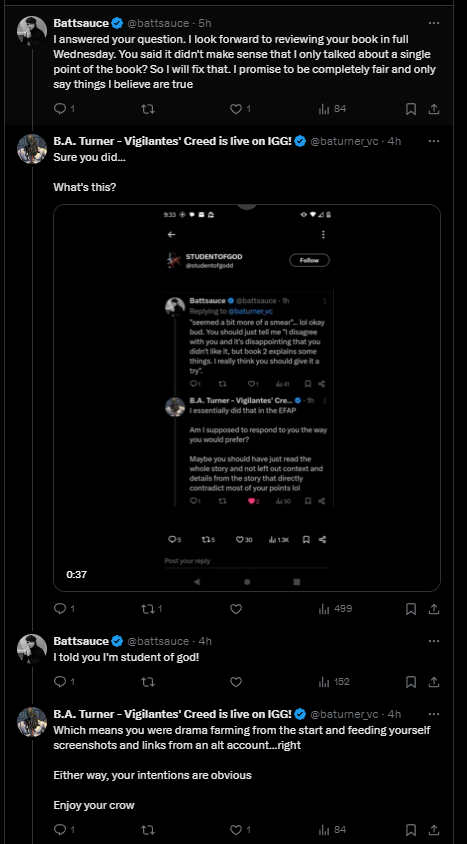Bookmark Battsauce's post showing 84 views
Screen dimensions: 467x844
coord(411,109)
